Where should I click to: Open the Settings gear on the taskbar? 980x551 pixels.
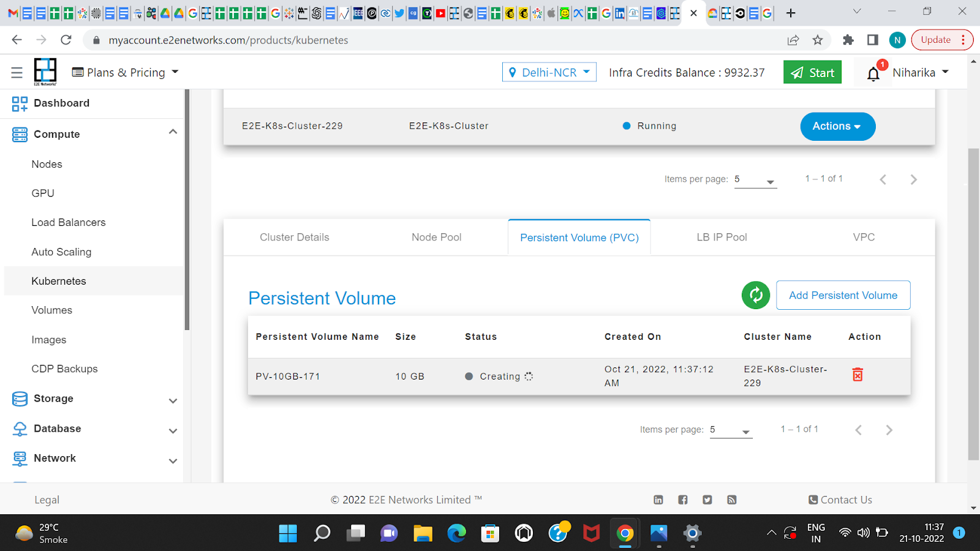click(x=692, y=533)
